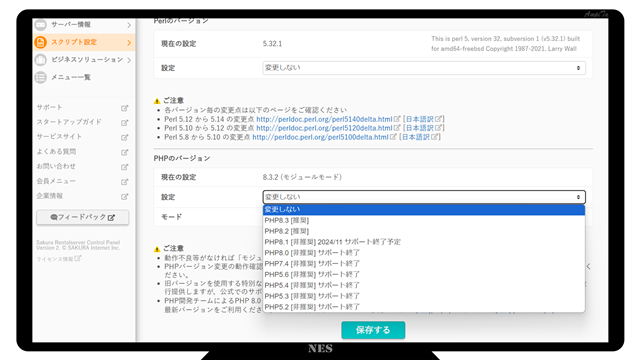Click external link icon beside サービスサイト

click(x=124, y=138)
